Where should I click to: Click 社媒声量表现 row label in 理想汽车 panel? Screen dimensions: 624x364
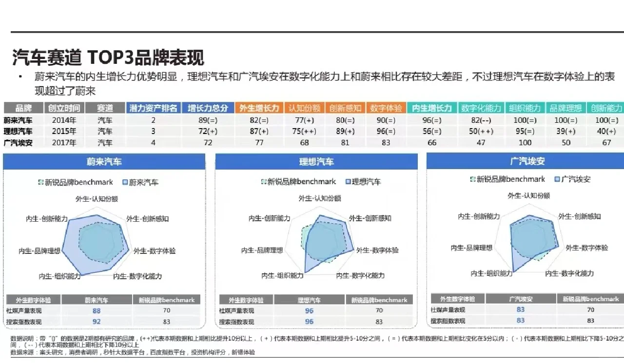pyautogui.click(x=236, y=311)
